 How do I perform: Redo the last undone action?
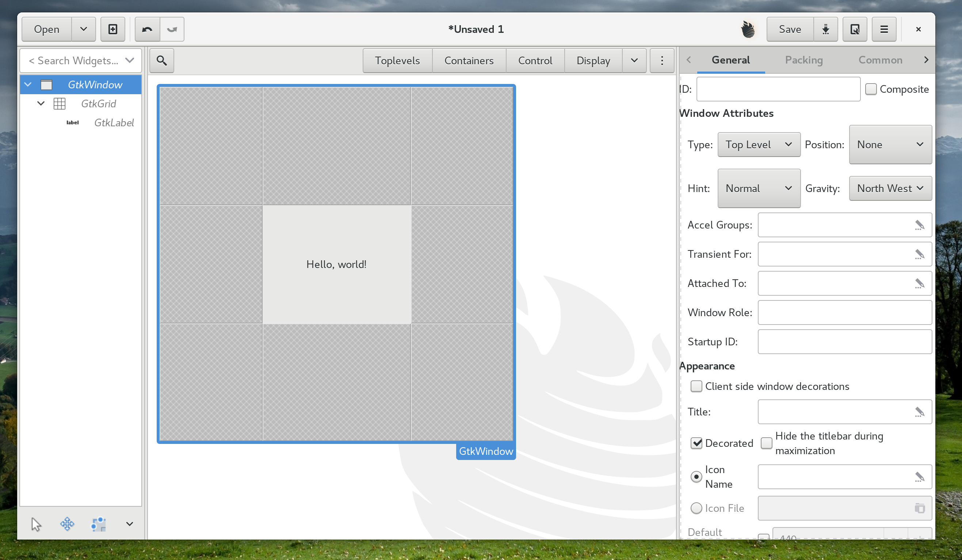(172, 29)
